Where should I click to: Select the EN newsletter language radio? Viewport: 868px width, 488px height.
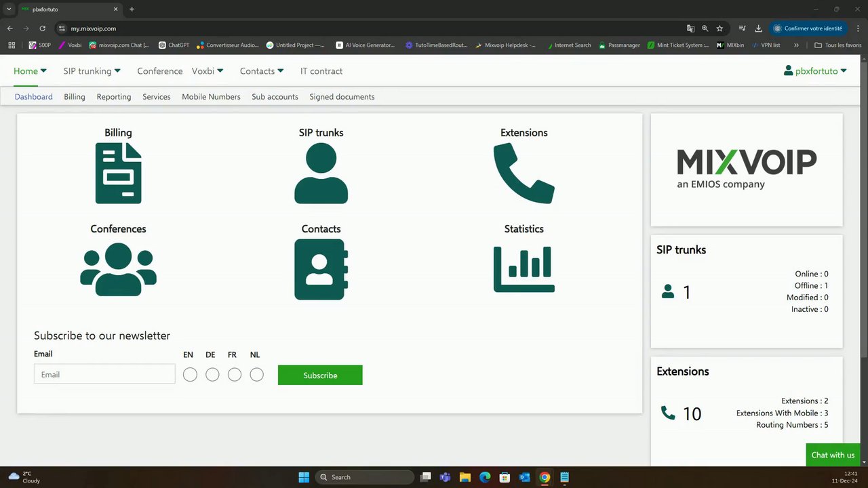click(190, 375)
